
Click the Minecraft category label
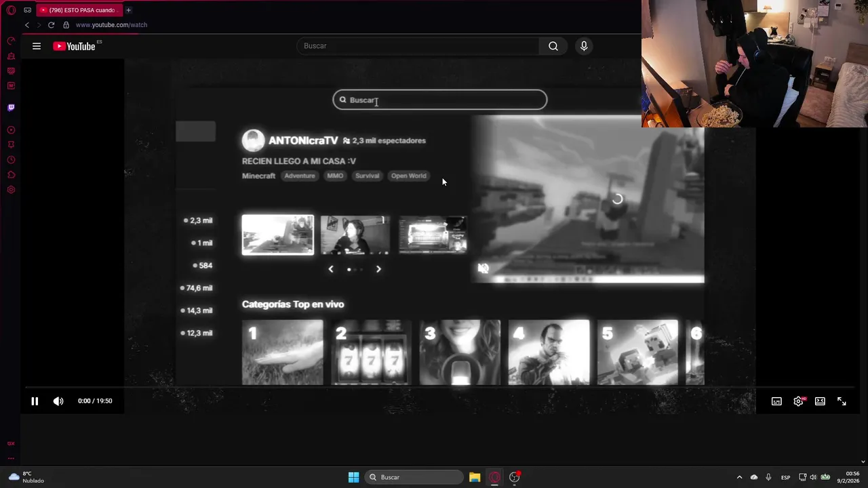pyautogui.click(x=258, y=176)
